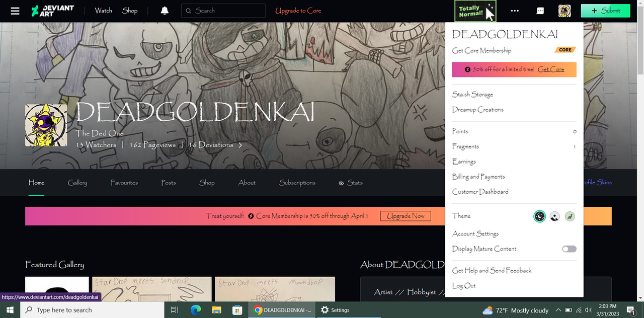Click the volume speaker tray icon

588,310
